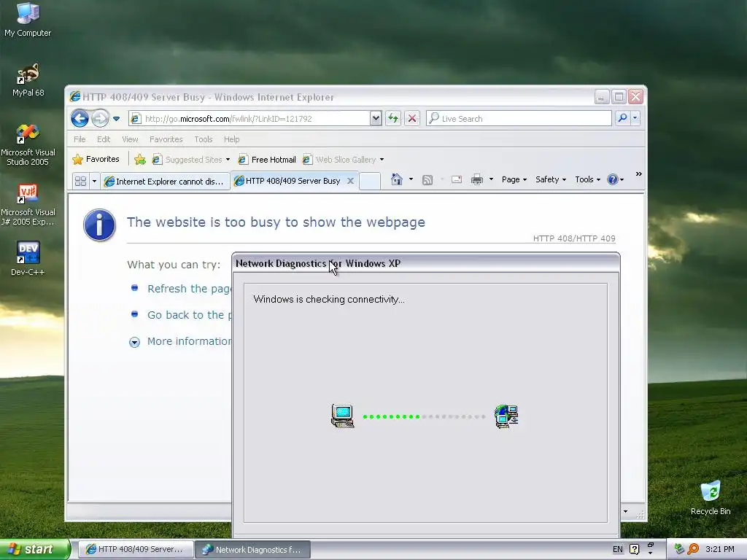Click the Stop loading X button
Image resolution: width=747 pixels, height=560 pixels.
point(412,119)
